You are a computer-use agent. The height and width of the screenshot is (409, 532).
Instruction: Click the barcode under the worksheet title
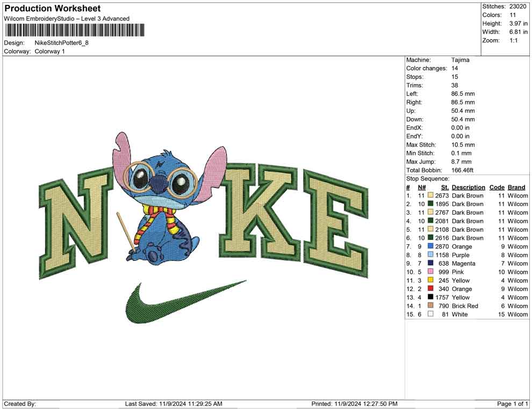pos(74,30)
